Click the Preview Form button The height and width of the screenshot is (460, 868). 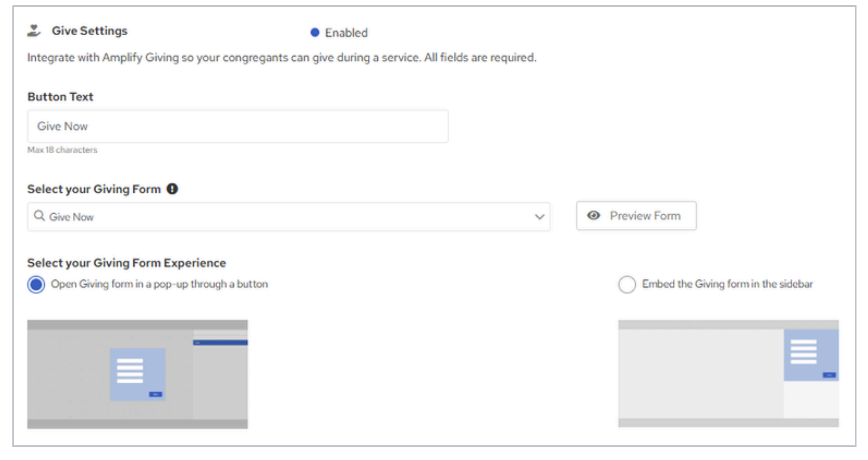[636, 216]
